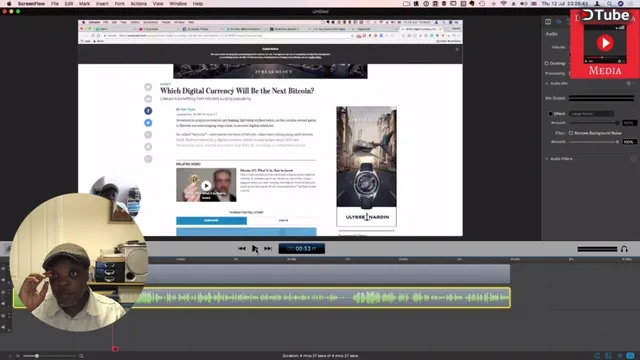
Task: Click the timecode display 00:53
Action: point(302,248)
